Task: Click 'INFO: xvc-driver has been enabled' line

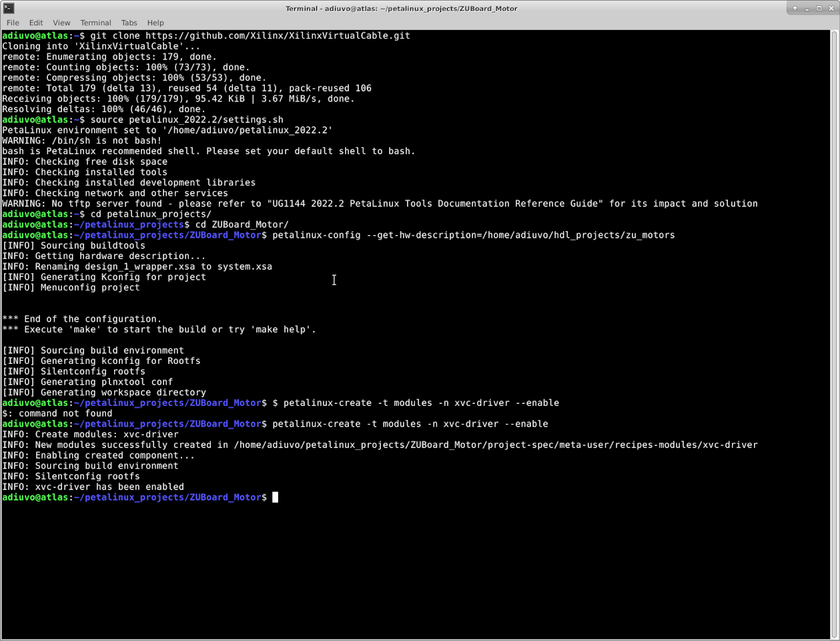Action: 93,487
